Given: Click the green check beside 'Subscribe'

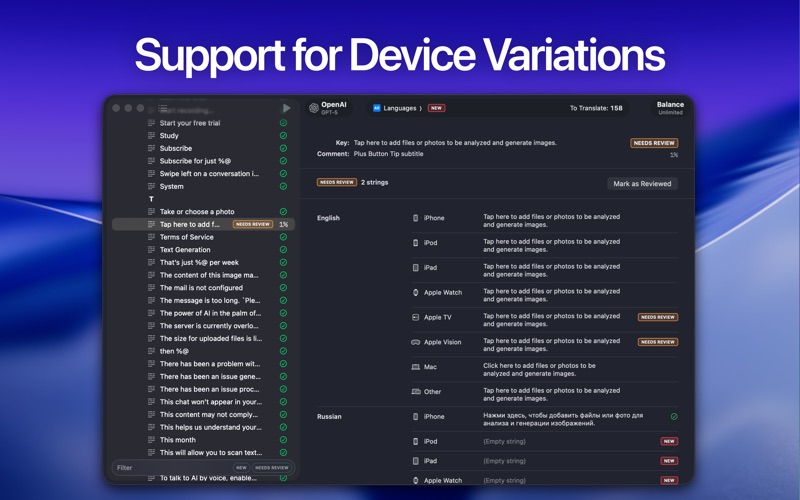Looking at the screenshot, I should coord(283,148).
